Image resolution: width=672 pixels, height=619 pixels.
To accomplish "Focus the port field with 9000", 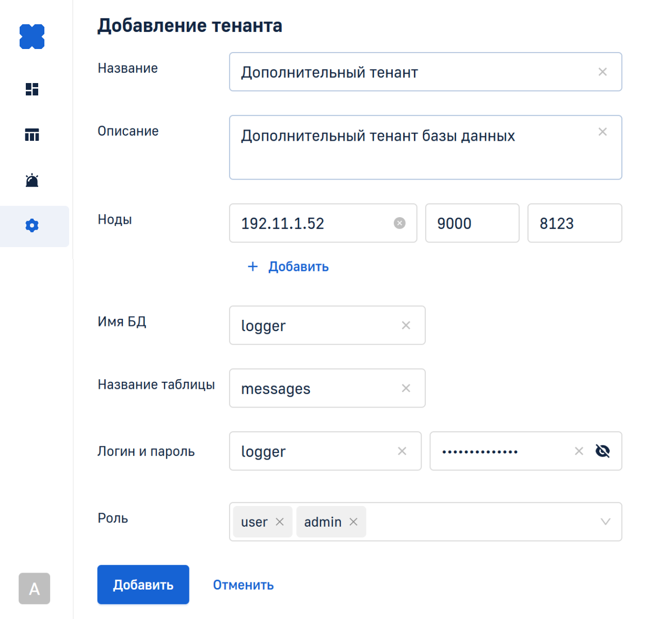I will coord(472,223).
